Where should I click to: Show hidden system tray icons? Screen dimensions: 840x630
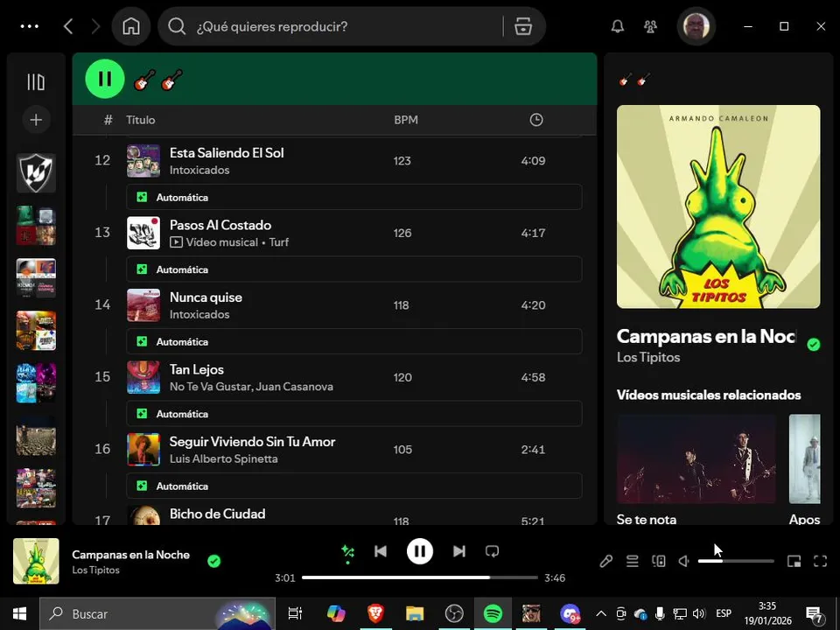click(601, 614)
